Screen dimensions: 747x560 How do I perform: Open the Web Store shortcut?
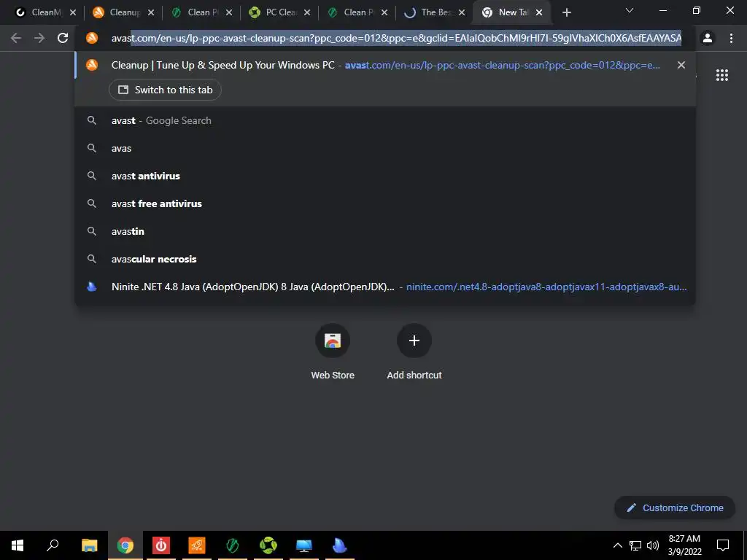[x=333, y=351]
